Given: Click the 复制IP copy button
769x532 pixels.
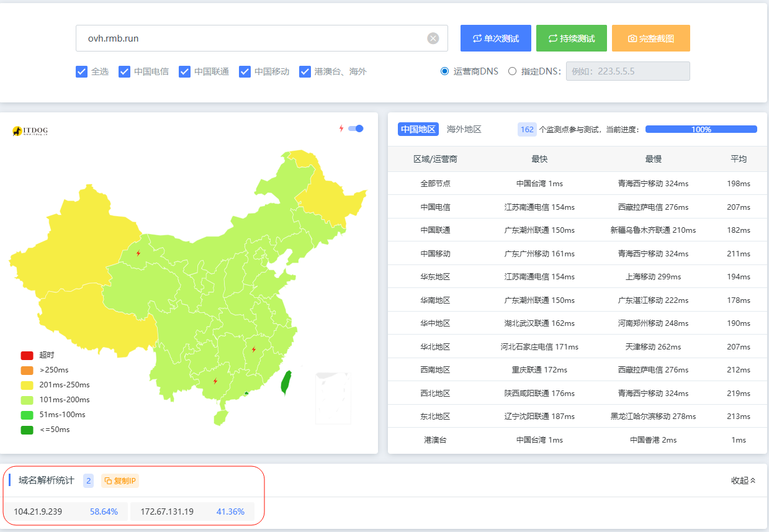Looking at the screenshot, I should coord(120,480).
